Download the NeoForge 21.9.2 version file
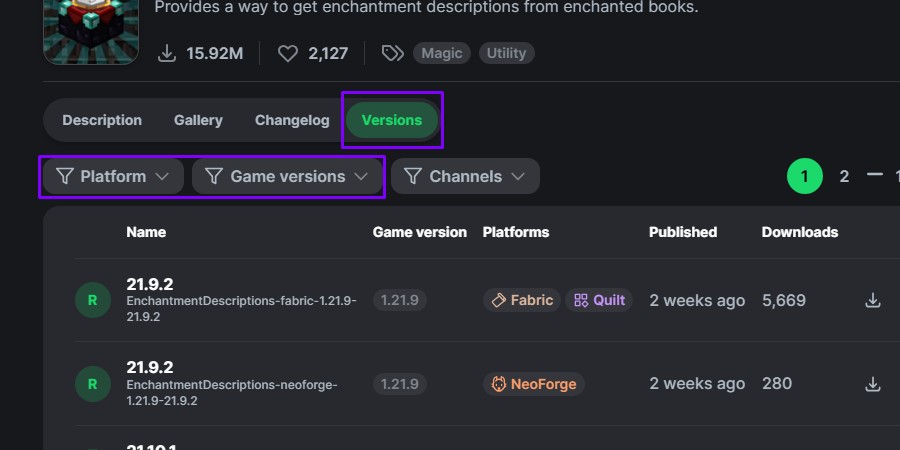The image size is (900, 450). pos(873,384)
